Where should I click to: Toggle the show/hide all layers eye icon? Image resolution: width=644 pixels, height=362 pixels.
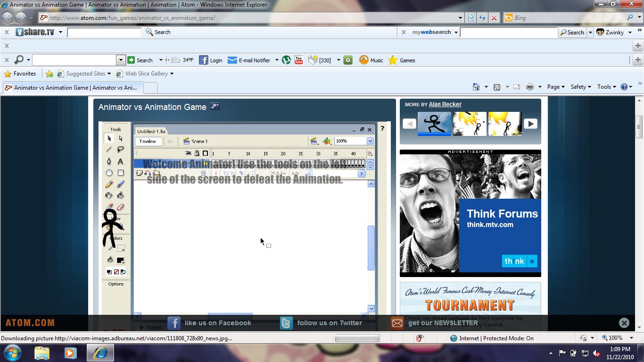(188, 153)
